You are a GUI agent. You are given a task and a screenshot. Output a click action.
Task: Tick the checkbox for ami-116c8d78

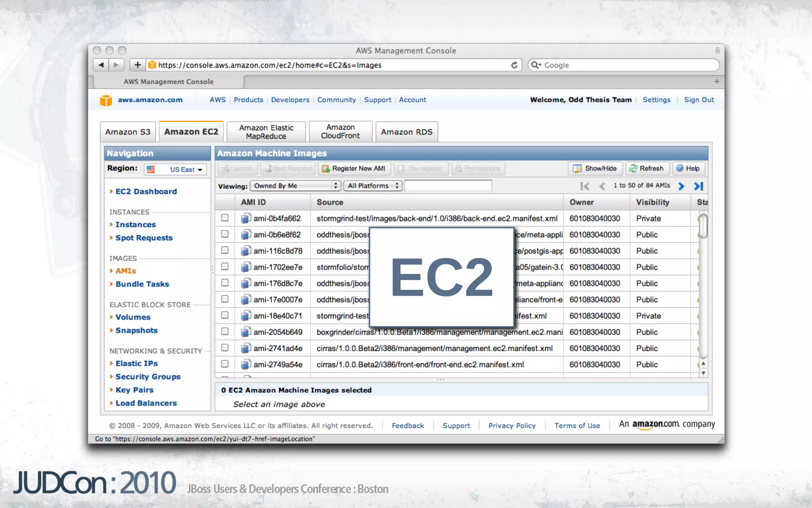225,250
